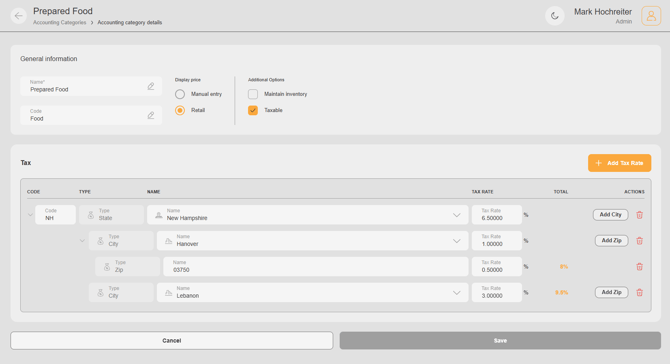Delete the 03750 zip tax row
This screenshot has height=364, width=670.
point(639,267)
